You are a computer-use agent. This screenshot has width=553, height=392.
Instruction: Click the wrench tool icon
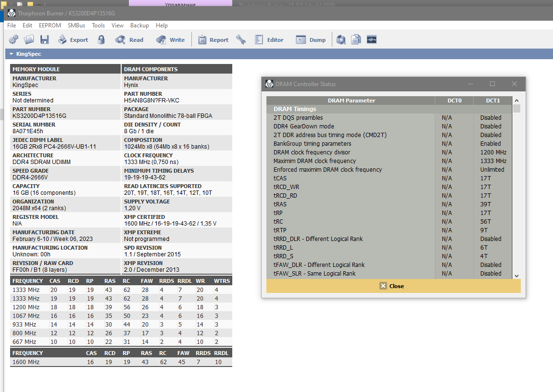tap(241, 40)
